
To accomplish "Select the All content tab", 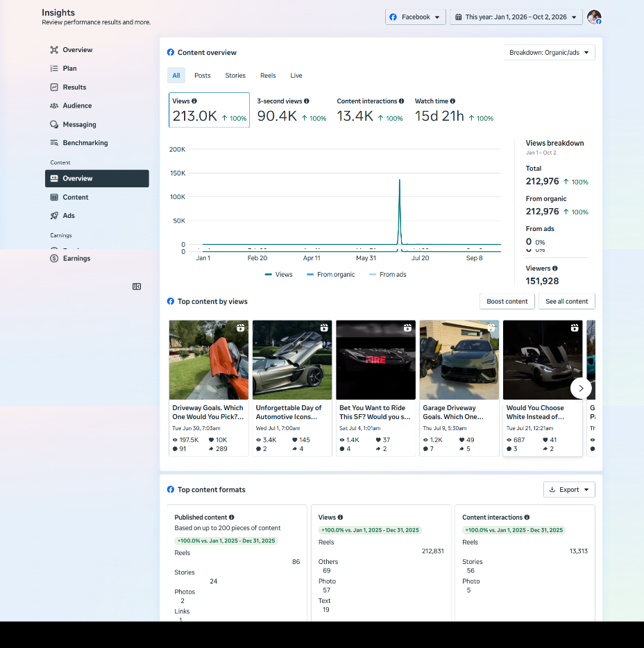I will point(176,76).
